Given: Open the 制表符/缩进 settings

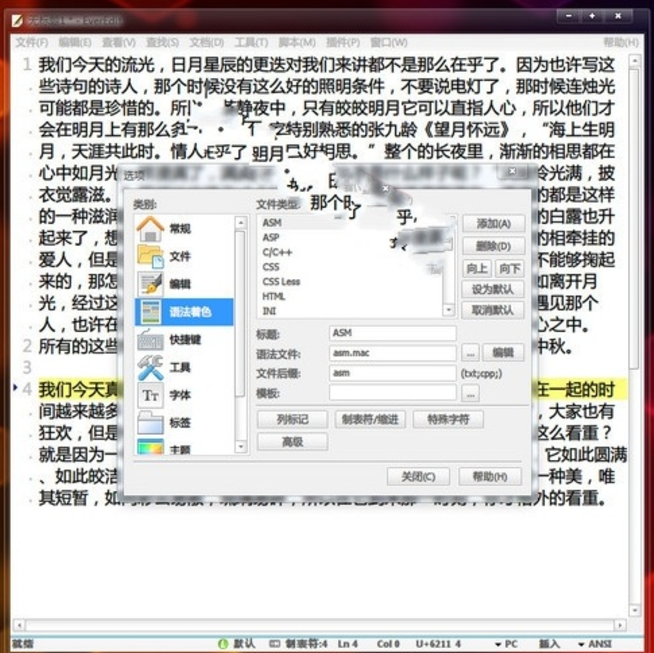Looking at the screenshot, I should [x=370, y=419].
